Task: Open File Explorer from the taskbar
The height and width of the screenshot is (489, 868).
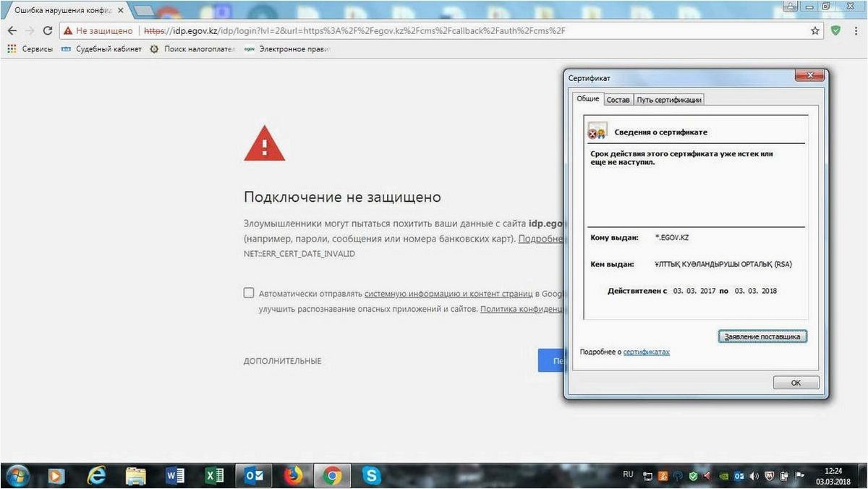Action: tap(136, 475)
